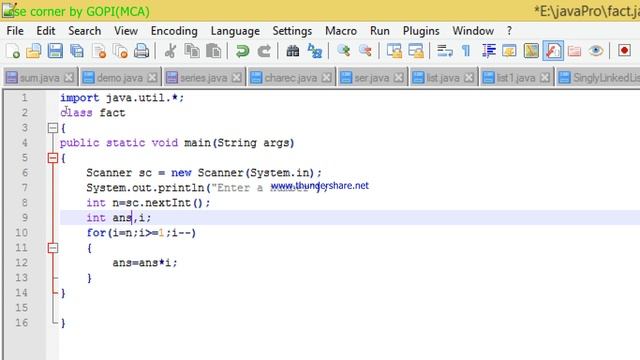Switch to the demo.java tab
The height and width of the screenshot is (360, 640).
120,78
